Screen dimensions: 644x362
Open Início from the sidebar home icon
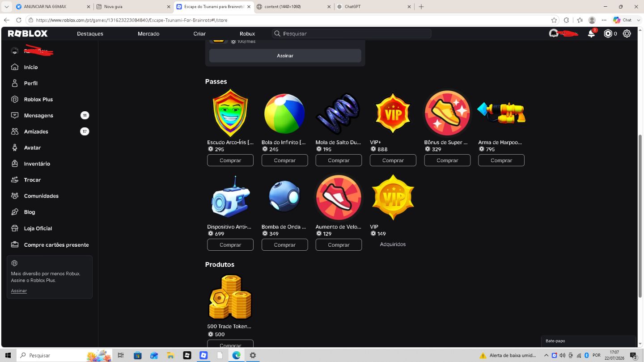(15, 67)
